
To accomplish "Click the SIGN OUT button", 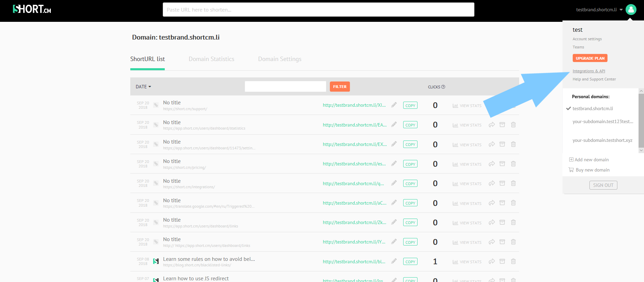I will 603,185.
